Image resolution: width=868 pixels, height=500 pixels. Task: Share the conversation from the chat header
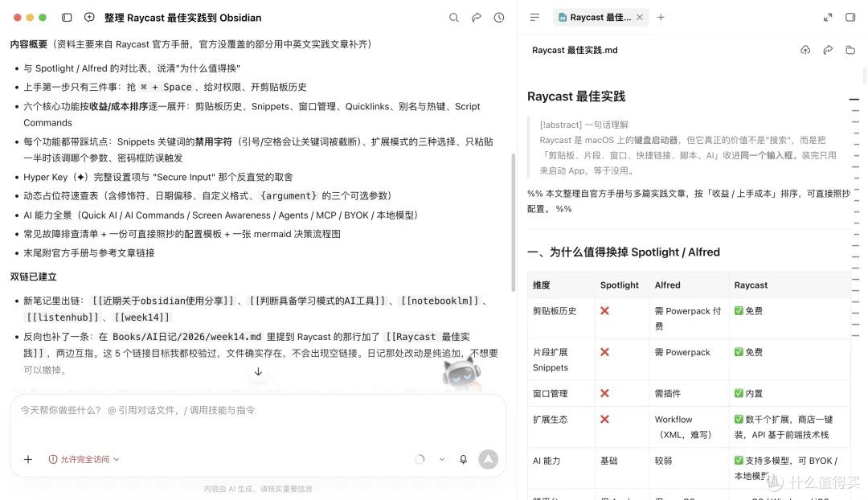point(477,18)
